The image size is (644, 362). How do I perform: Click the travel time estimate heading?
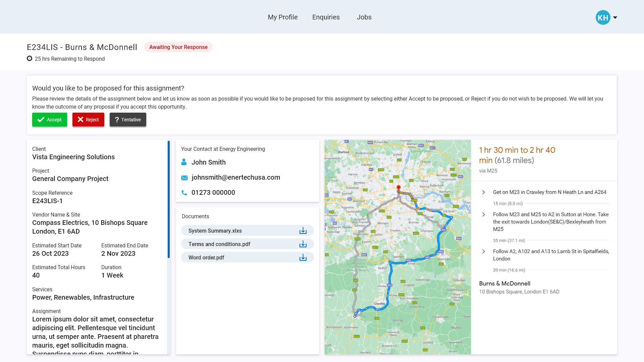tap(517, 155)
